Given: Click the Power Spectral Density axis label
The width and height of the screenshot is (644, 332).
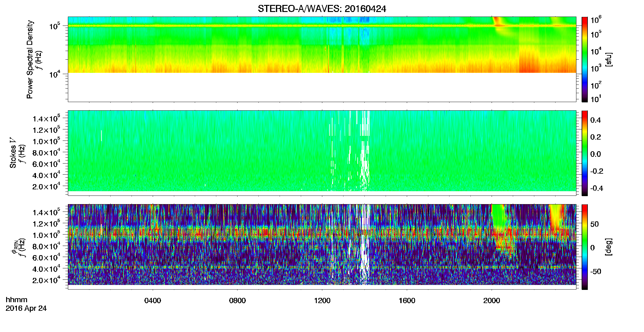Looking at the screenshot, I should pos(29,59).
